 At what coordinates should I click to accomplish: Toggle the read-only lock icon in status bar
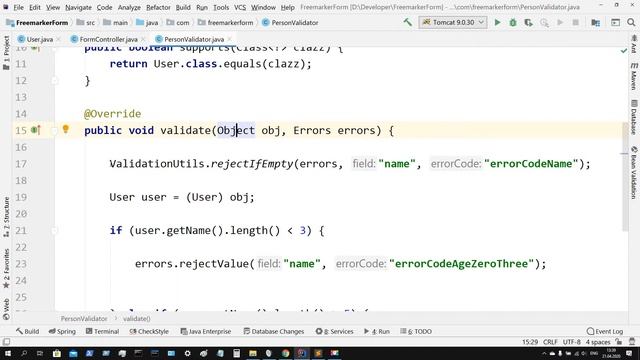(619, 342)
